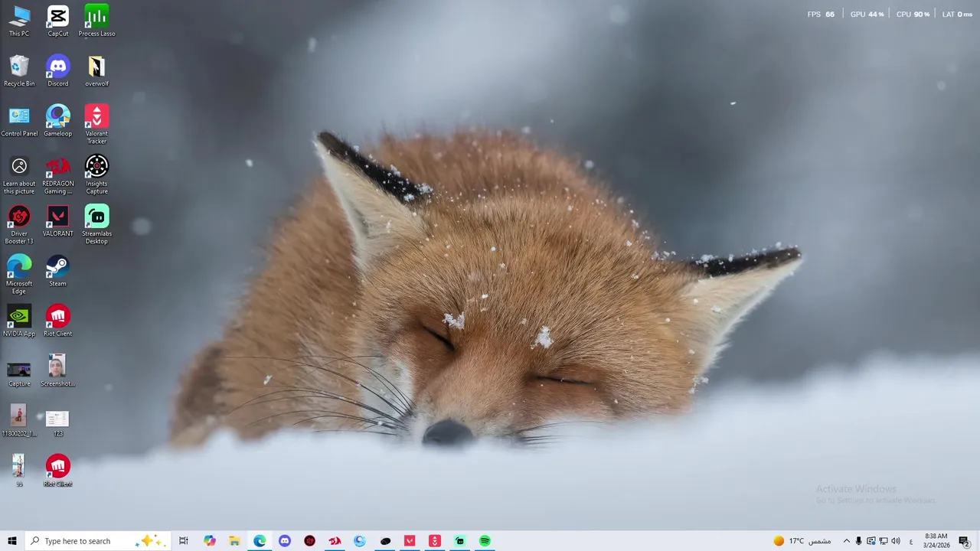Select the Insights Capture desktop shortcut
This screenshot has width=980, height=551.
point(96,175)
